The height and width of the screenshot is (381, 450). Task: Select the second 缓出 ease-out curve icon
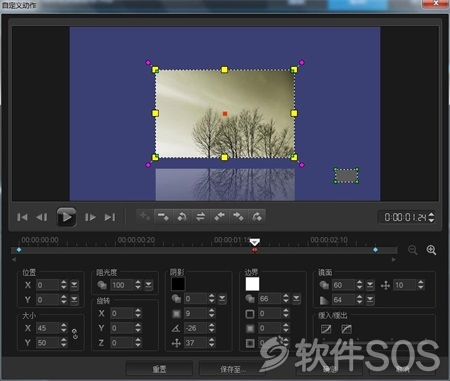pyautogui.click(x=347, y=329)
